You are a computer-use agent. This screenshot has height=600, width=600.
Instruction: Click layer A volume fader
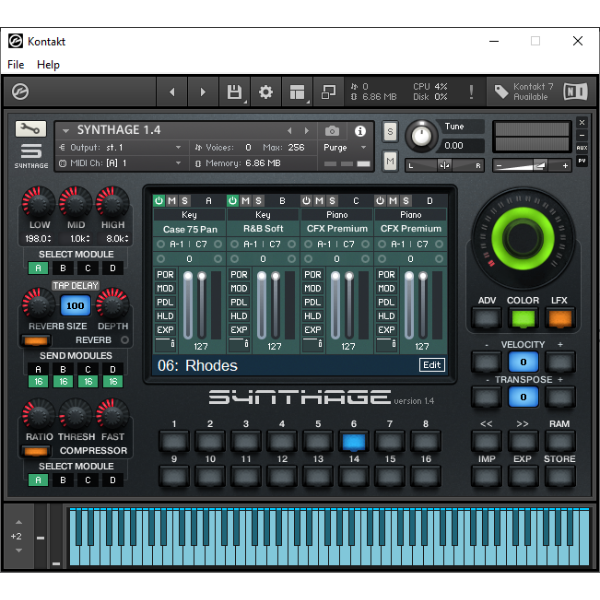pos(188,305)
